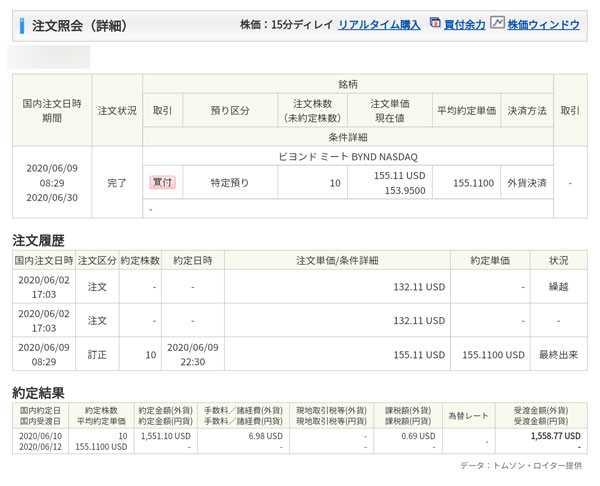Click the red 買付 badge
The width and height of the screenshot is (600, 486).
(x=162, y=183)
